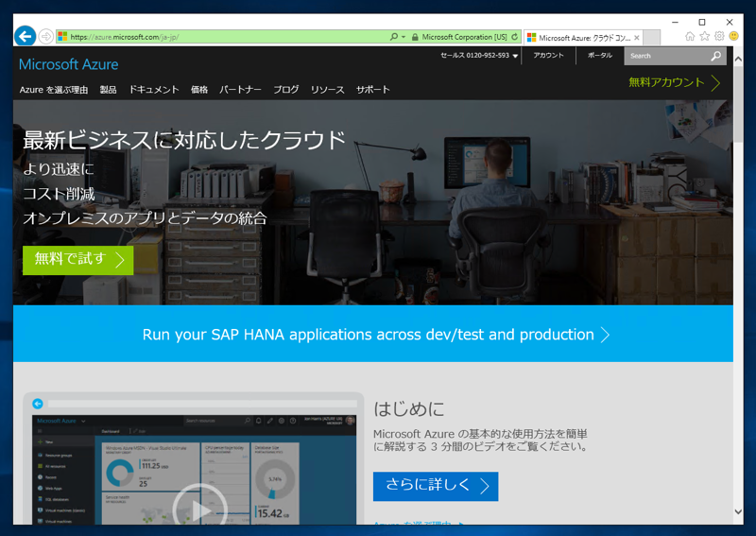Open the ブログ menu item
Viewport: 756px width, 536px height.
(x=286, y=90)
